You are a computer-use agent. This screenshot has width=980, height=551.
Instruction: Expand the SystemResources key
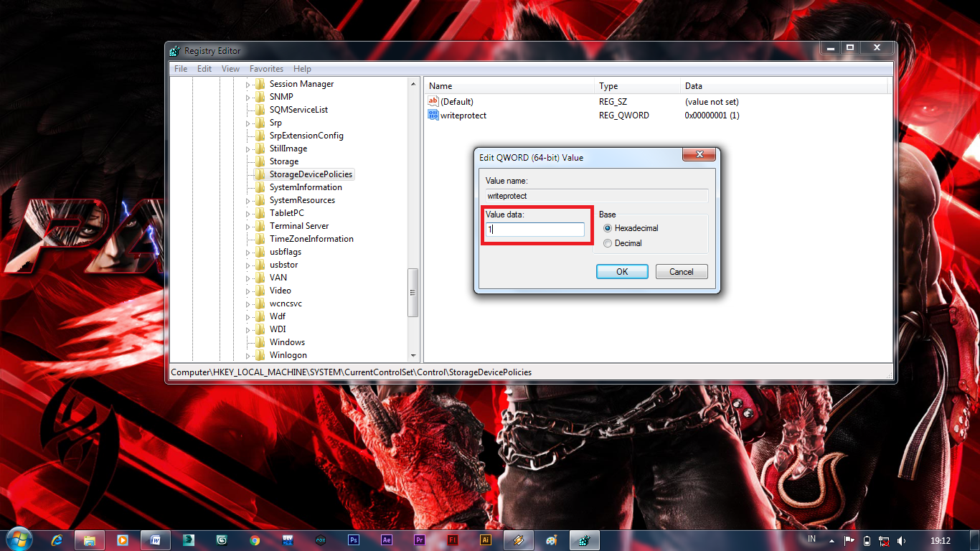pos(248,201)
